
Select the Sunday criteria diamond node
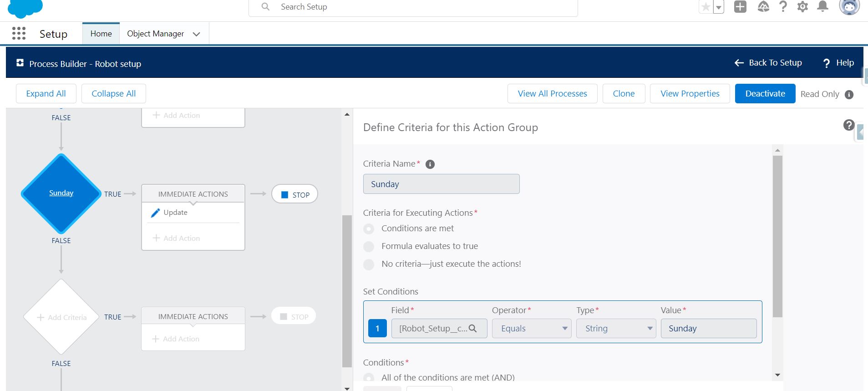[61, 193]
